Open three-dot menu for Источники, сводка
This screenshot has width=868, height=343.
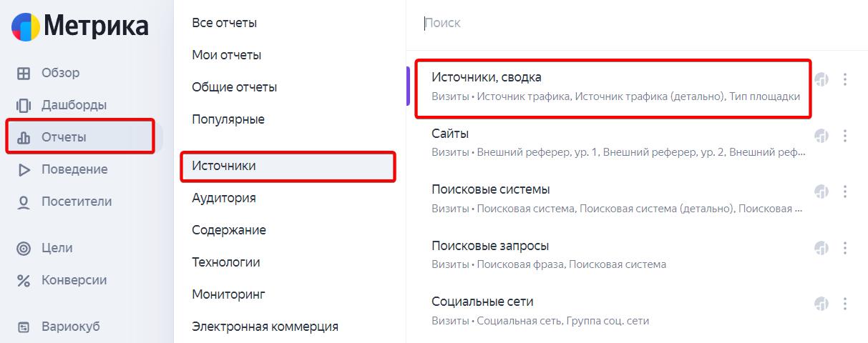pos(845,79)
